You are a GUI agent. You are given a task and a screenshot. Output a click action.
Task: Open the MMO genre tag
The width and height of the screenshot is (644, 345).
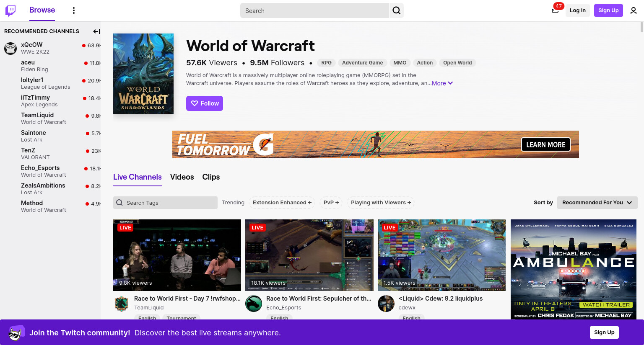click(400, 63)
